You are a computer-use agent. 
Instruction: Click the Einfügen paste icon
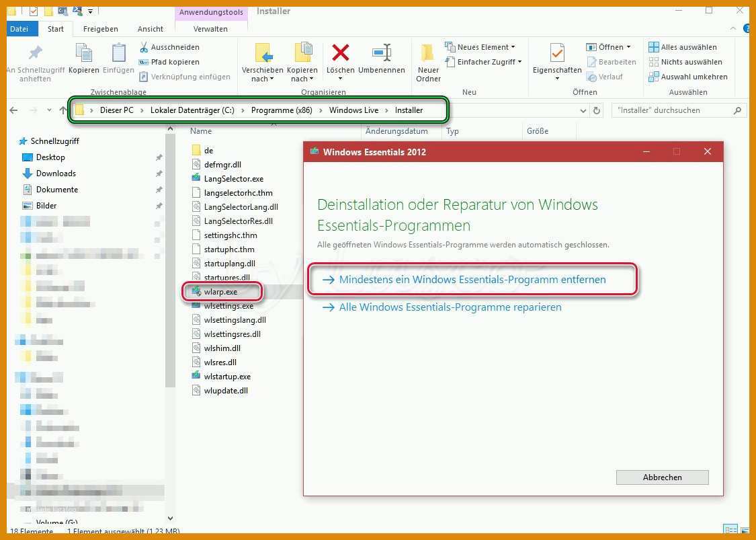118,53
